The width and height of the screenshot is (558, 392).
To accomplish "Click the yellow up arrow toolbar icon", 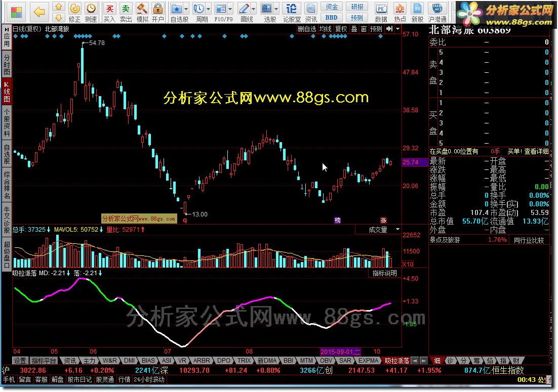I will coord(59,7).
